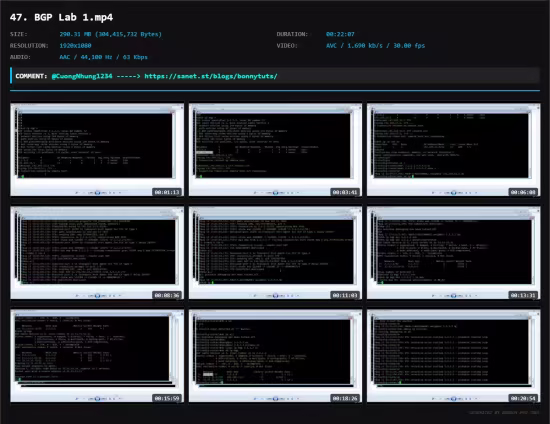Click the @CuongNhung1234 handle in the comment
550x424 pixels.
coord(82,76)
